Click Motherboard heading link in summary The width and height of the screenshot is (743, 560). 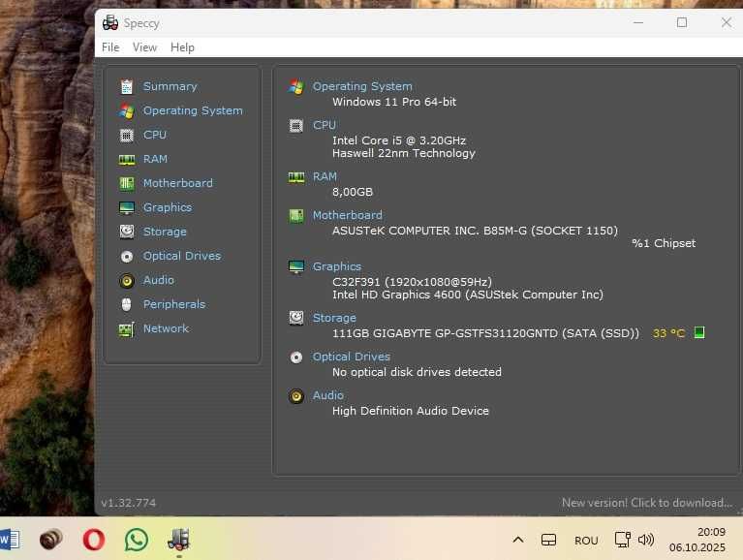tap(348, 215)
